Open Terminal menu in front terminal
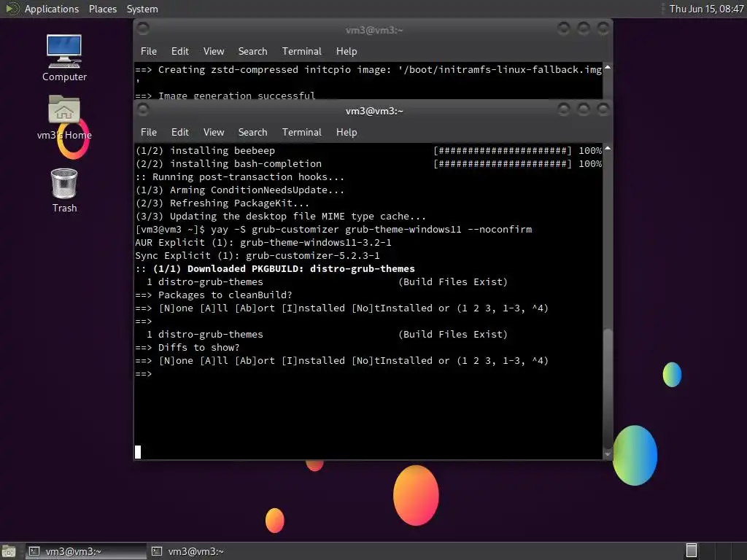Screen dimensions: 747x560 301,132
